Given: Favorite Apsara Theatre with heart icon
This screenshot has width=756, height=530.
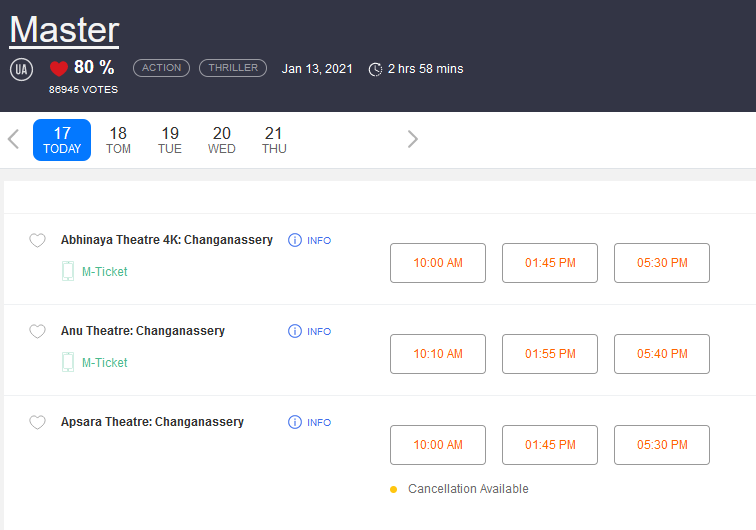Looking at the screenshot, I should coord(37,422).
